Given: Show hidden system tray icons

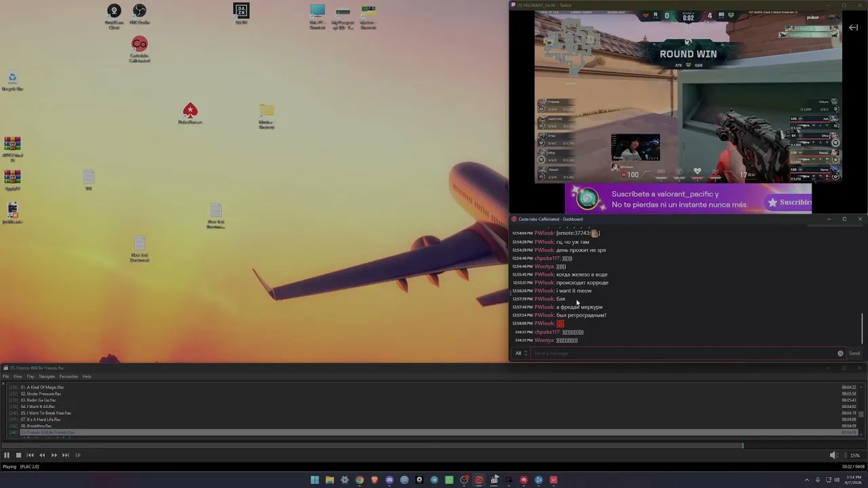Looking at the screenshot, I should coord(807,480).
